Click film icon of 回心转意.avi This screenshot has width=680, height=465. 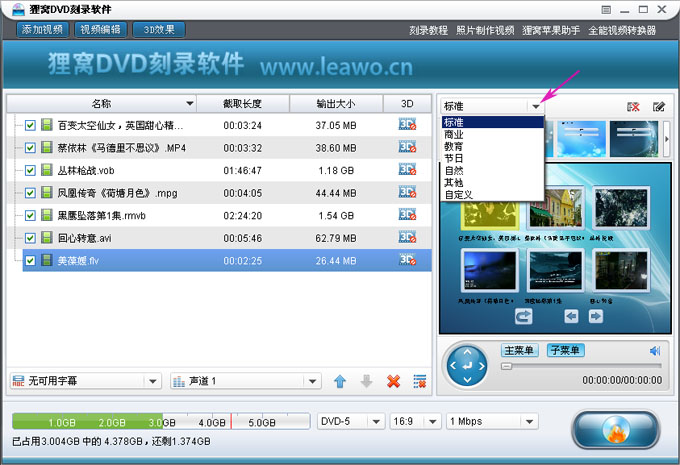coord(46,238)
